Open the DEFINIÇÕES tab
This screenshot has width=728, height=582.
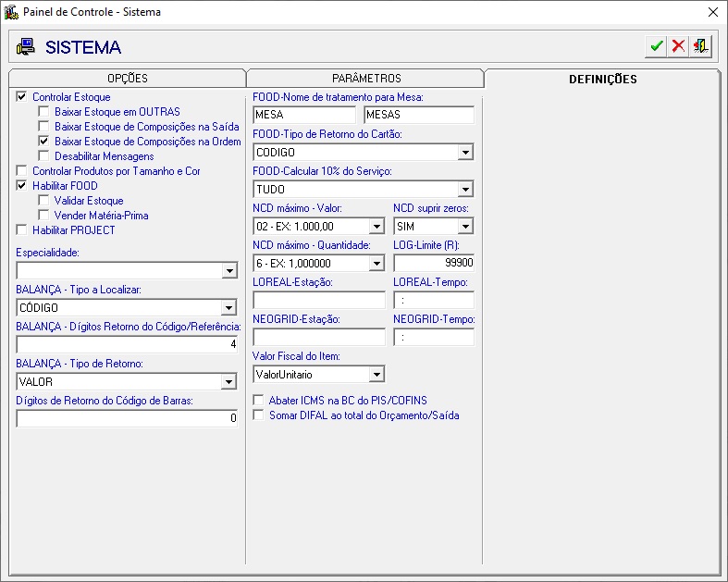[x=602, y=79]
